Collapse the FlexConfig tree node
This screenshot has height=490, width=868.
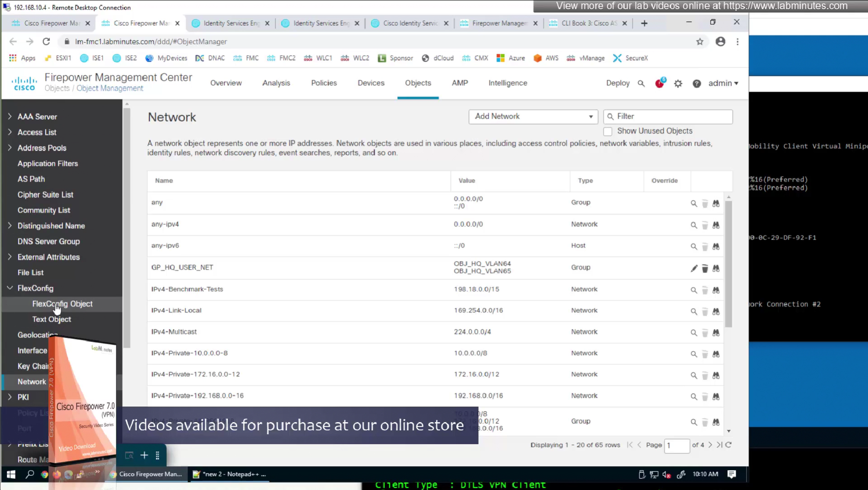click(x=10, y=288)
